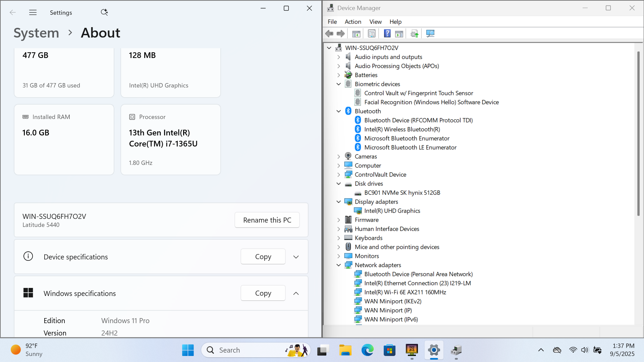Image resolution: width=644 pixels, height=362 pixels.
Task: Click the taskbar Search box
Action: pyautogui.click(x=256, y=350)
